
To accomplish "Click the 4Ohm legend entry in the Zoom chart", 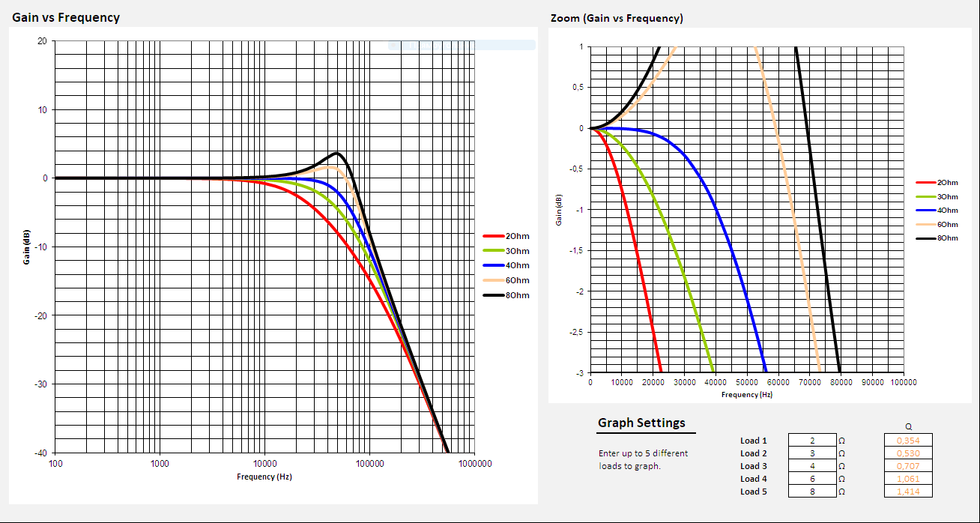I will coord(937,211).
